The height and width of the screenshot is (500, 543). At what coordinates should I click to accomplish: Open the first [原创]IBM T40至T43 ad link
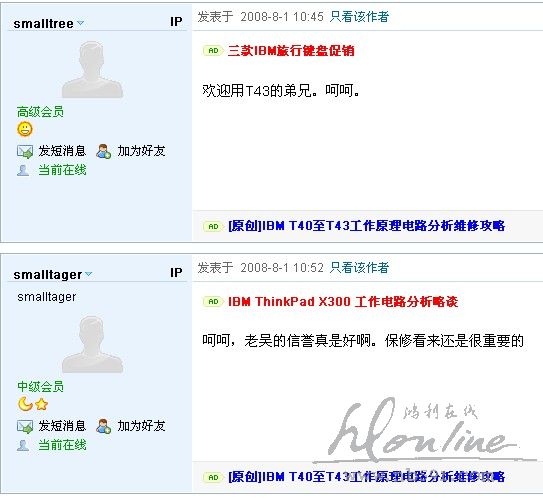point(366,226)
